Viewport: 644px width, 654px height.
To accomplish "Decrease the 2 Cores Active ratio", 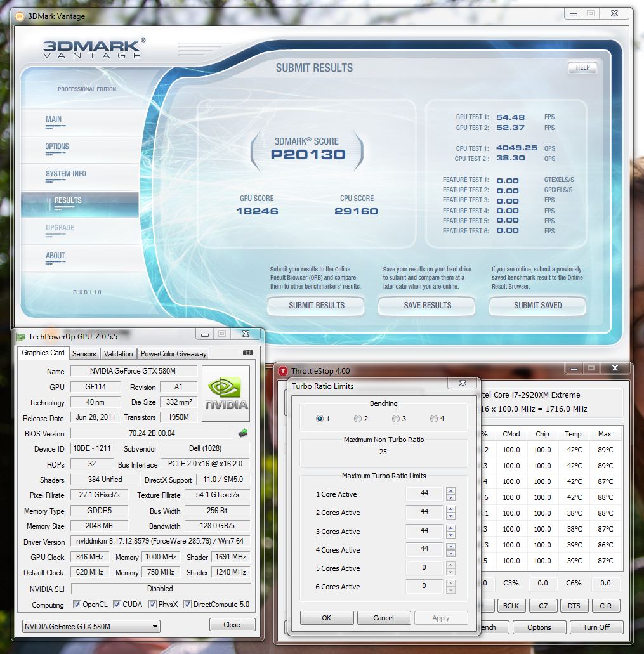I will pyautogui.click(x=450, y=516).
